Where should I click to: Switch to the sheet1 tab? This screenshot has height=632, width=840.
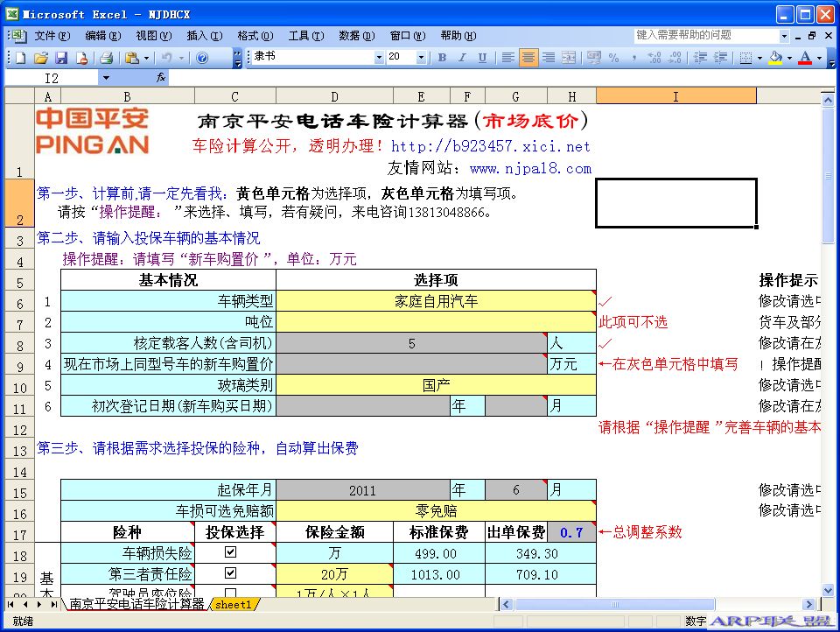(234, 604)
